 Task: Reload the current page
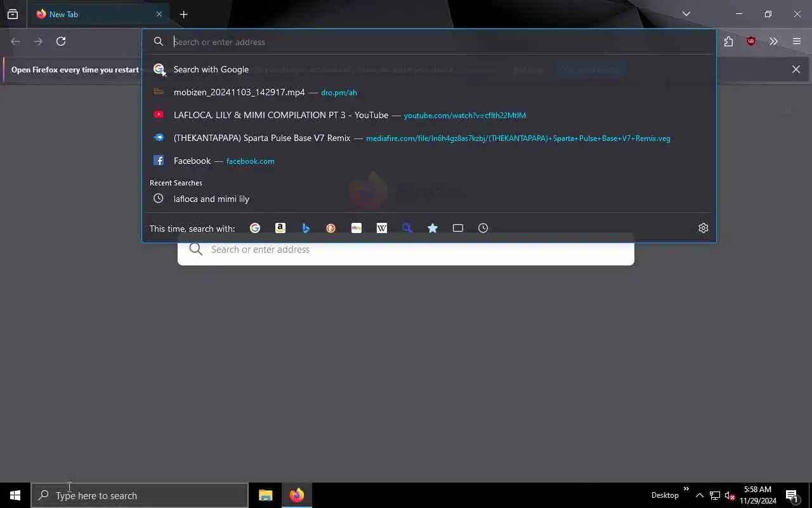[x=61, y=41]
